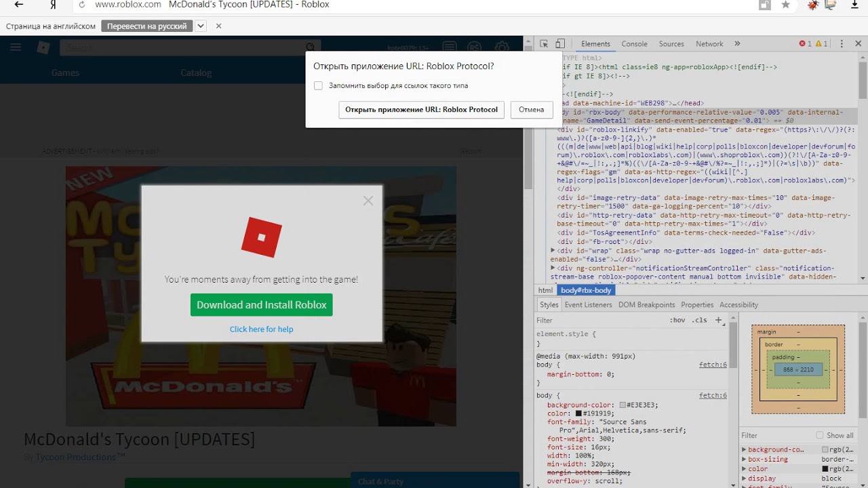The image size is (868, 488).
Task: Open the Click here for help link
Action: (262, 329)
